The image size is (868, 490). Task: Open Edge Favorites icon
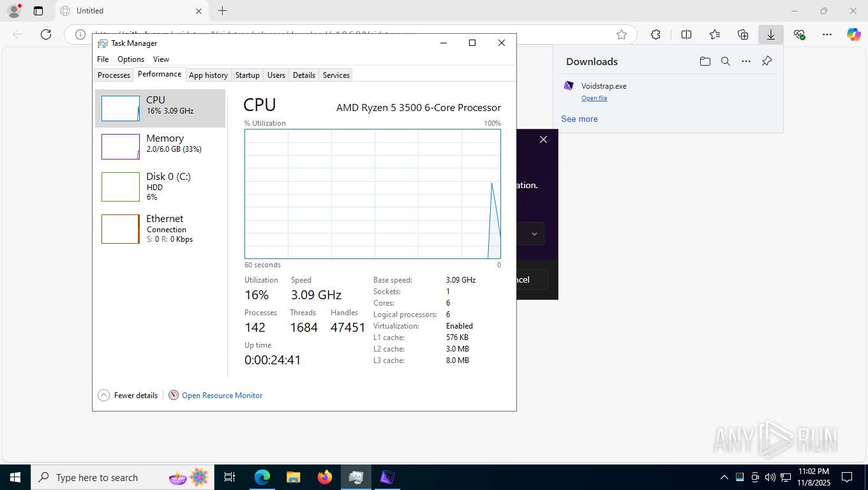click(x=715, y=34)
